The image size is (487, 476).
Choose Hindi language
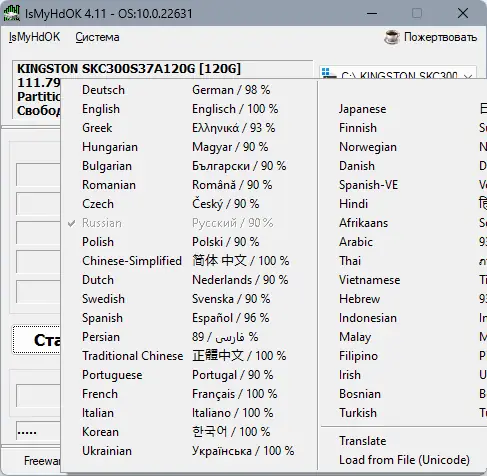point(403,204)
